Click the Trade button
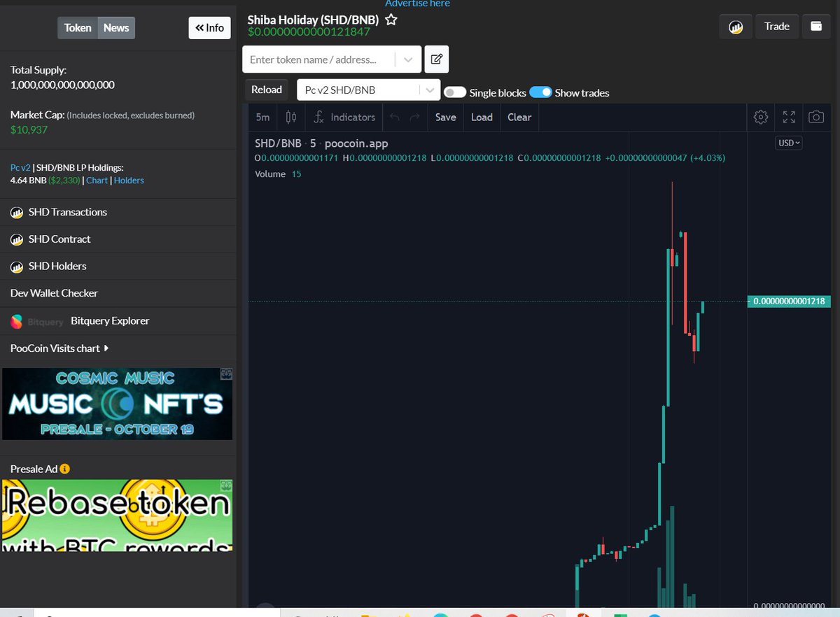 777,27
